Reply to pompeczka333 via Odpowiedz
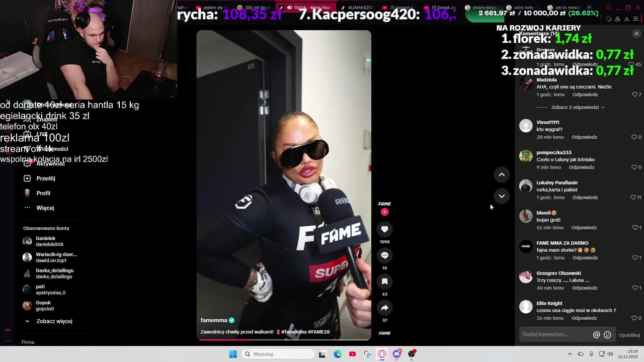 tap(582, 167)
